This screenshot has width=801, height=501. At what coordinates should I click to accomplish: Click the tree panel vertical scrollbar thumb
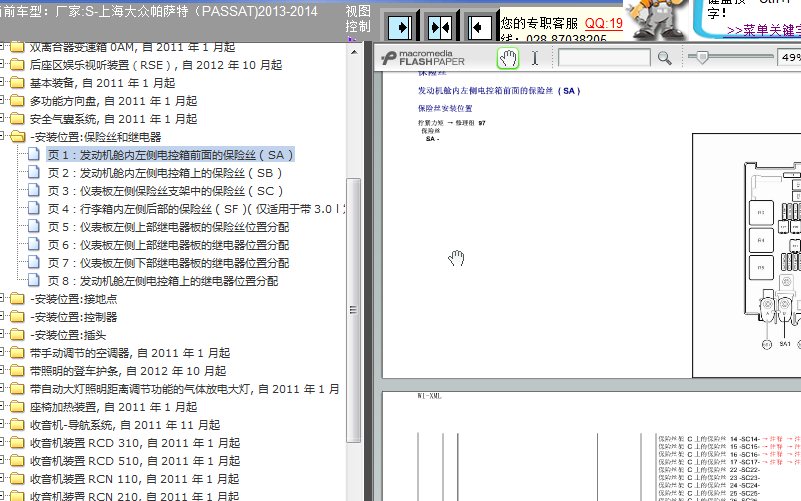pos(354,309)
